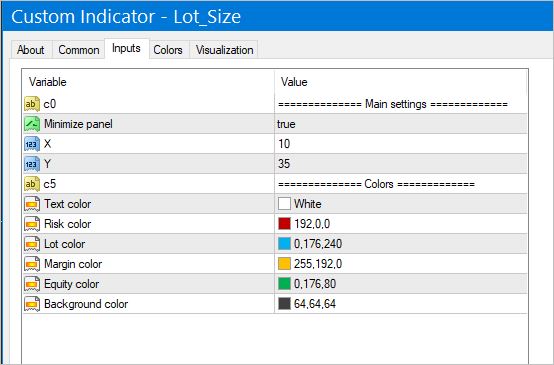Click the string icon beside c5
Screen dimensions: 554x365
[x=32, y=184]
